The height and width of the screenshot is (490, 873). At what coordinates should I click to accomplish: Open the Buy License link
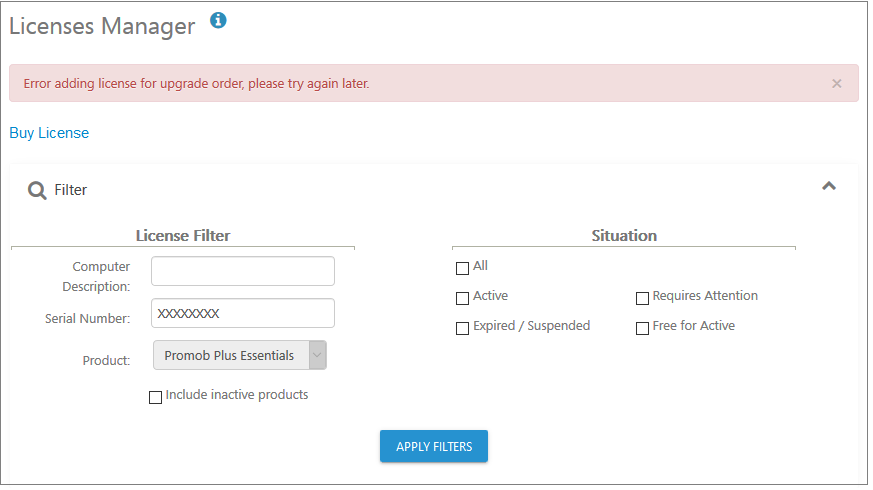coord(49,133)
